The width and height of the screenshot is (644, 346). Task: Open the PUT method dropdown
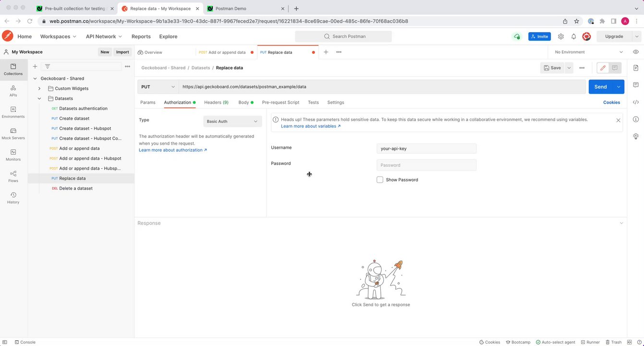[x=158, y=87]
